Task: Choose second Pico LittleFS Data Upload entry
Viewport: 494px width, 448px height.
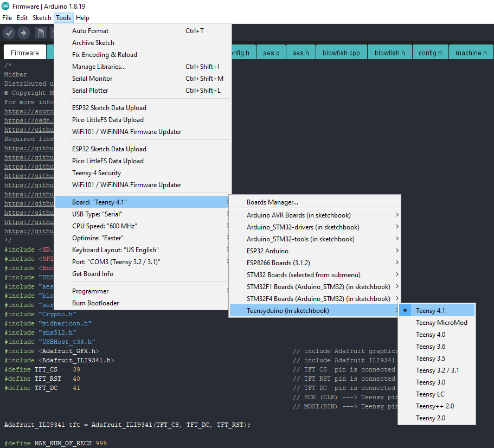Action: 143,161
